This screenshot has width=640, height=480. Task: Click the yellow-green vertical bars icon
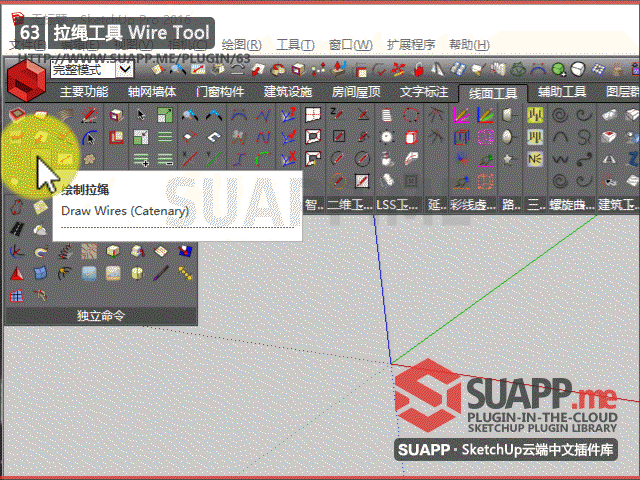(x=535, y=115)
